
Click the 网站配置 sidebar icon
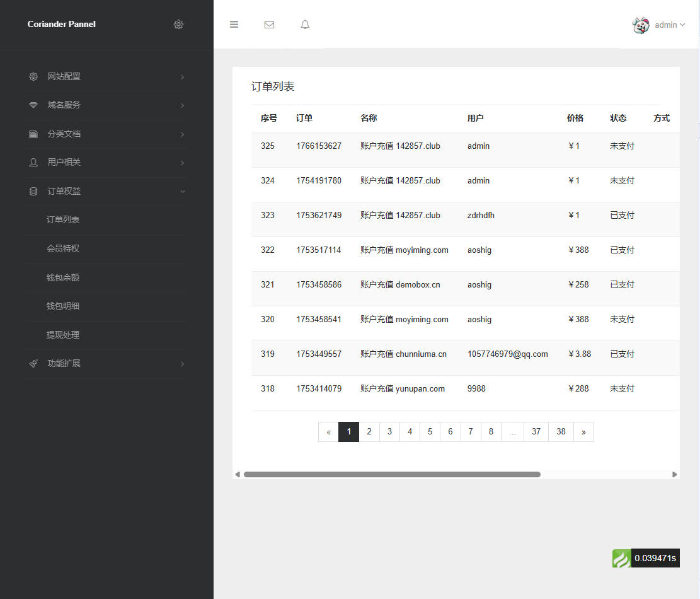(x=33, y=76)
